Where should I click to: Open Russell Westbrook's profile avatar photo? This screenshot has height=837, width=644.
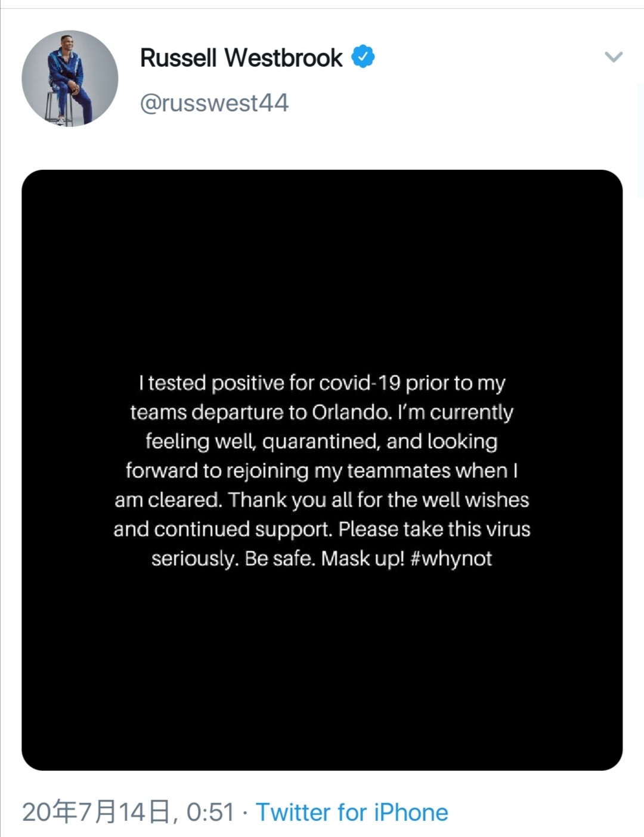coord(70,79)
